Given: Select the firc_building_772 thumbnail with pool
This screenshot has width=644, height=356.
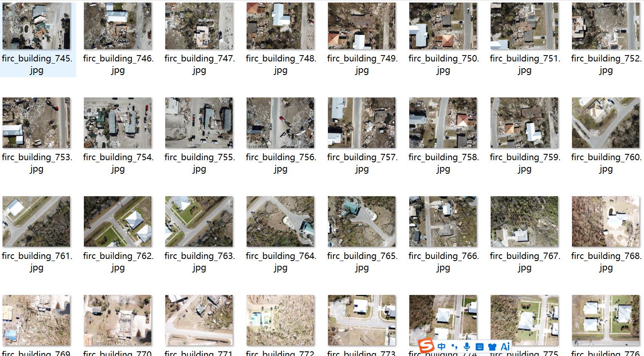Looking at the screenshot, I should pos(280,320).
